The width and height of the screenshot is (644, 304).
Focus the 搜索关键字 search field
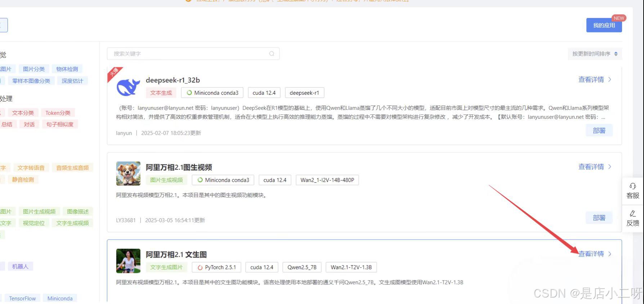[x=193, y=54]
